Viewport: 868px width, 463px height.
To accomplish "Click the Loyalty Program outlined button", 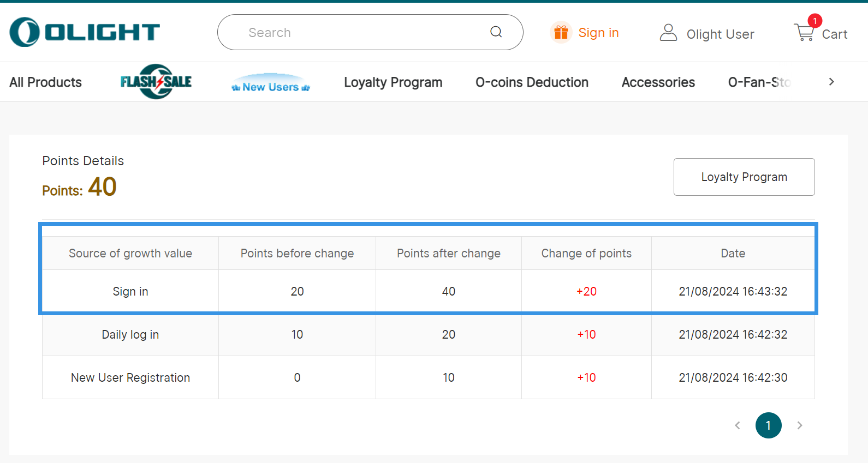I will 744,177.
